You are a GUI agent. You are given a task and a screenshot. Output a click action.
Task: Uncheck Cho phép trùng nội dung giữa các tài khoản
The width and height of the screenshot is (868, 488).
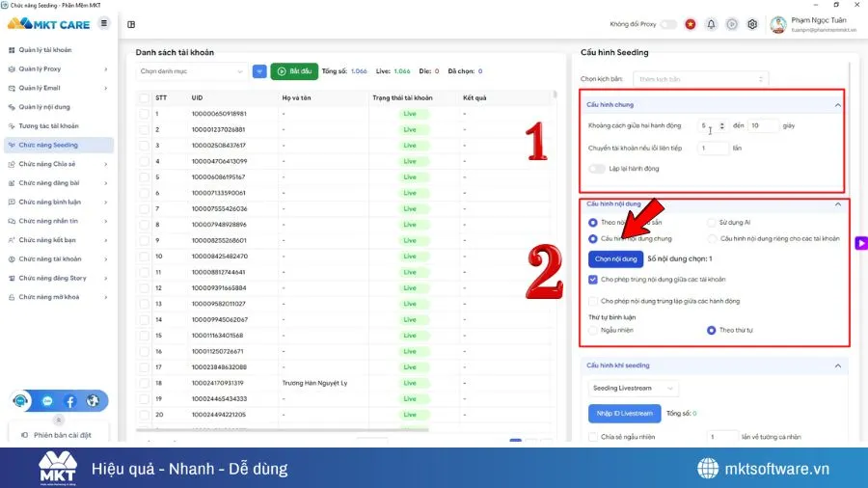[593, 280]
